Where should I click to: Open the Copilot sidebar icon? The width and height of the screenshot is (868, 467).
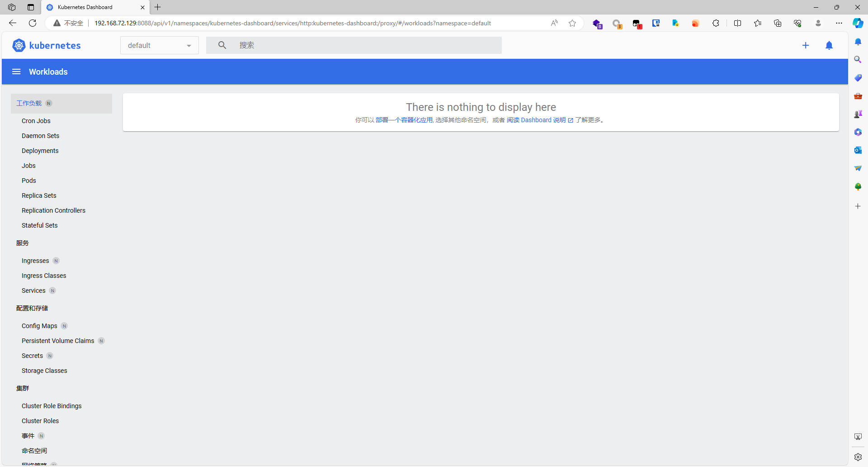coord(858,23)
